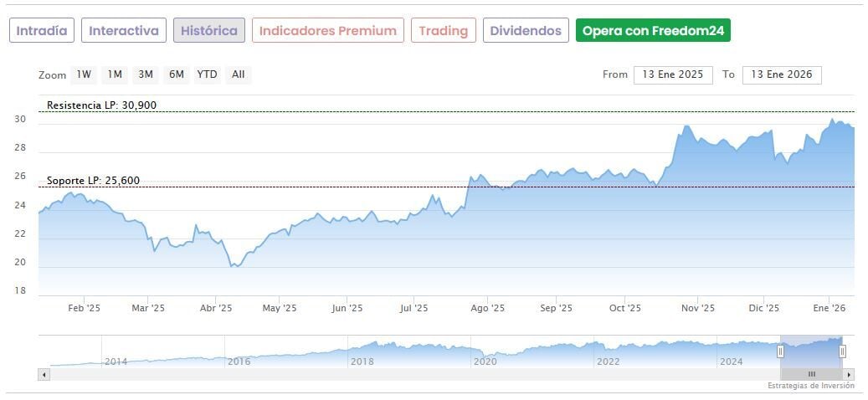Open Indicadores Premium tab
Viewport: 868px width, 400px height.
click(327, 31)
